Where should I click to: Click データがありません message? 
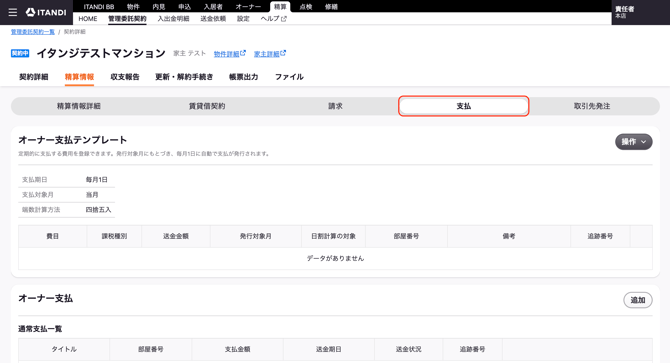point(335,258)
